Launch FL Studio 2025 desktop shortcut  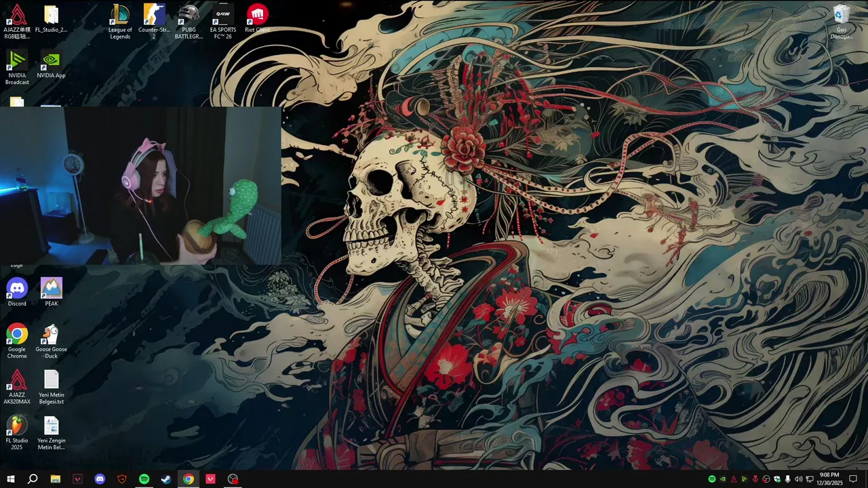click(x=17, y=432)
